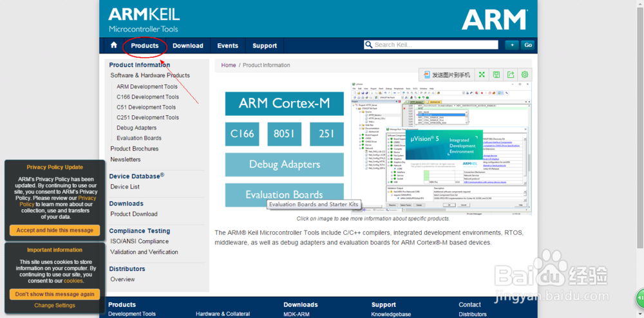
Task: Open the Products menu
Action: pyautogui.click(x=144, y=46)
